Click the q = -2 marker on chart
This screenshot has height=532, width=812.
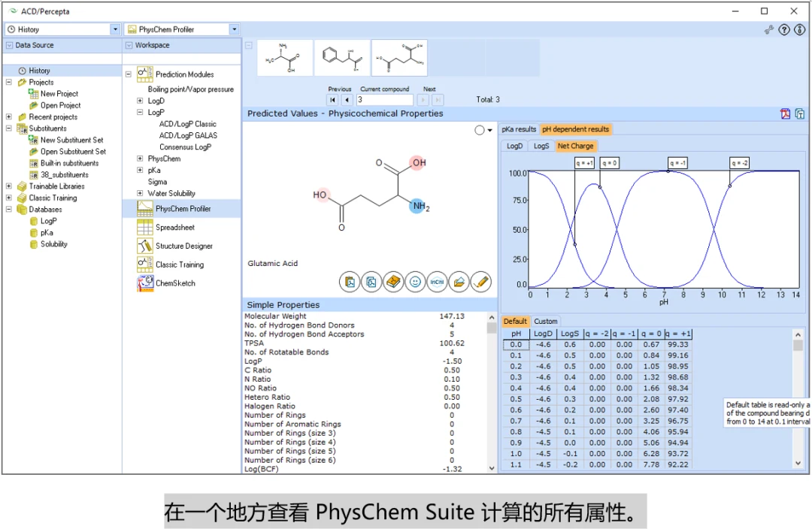(x=738, y=163)
